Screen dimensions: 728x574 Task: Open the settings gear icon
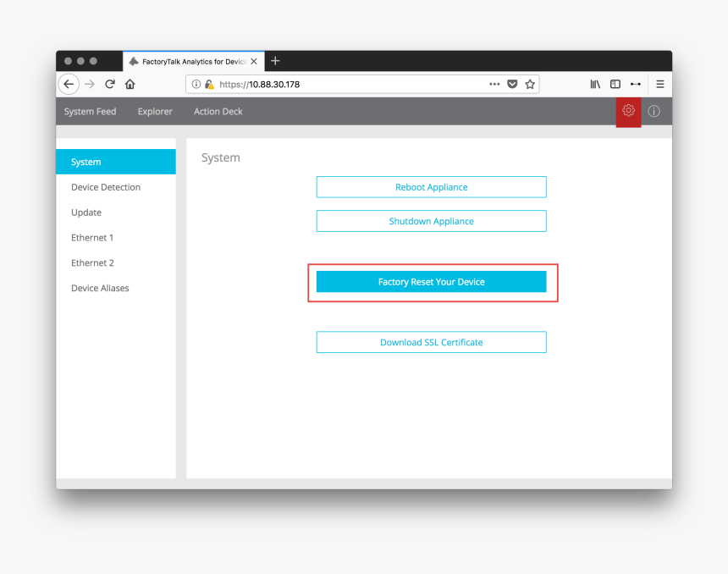[628, 111]
